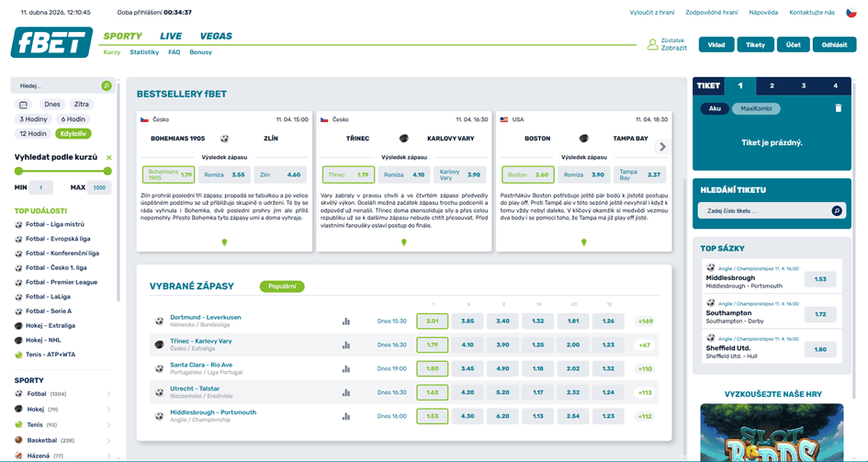This screenshot has width=868, height=462.
Task: Close the odds search with X icon
Action: tap(109, 157)
